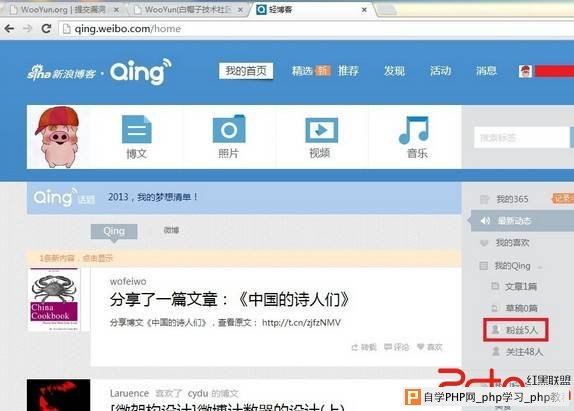Click the search tags input field
The height and width of the screenshot is (411, 574).
pyautogui.click(x=522, y=138)
